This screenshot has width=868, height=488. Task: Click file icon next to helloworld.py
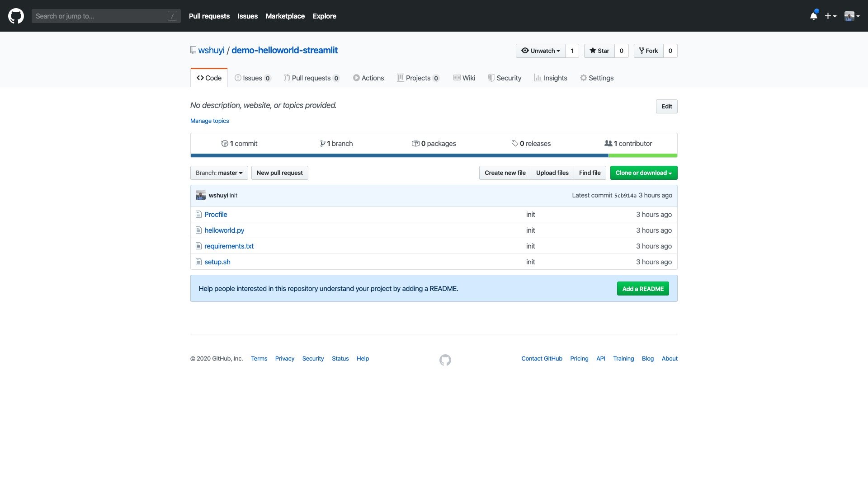(198, 230)
